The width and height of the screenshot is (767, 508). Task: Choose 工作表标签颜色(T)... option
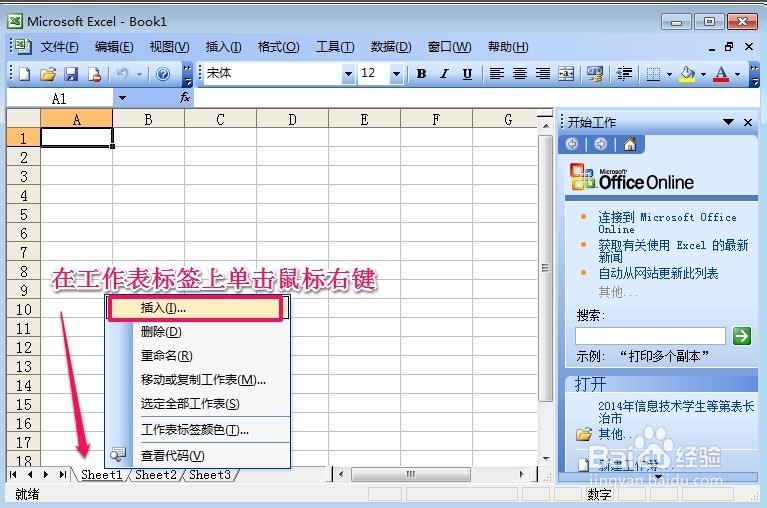click(198, 430)
